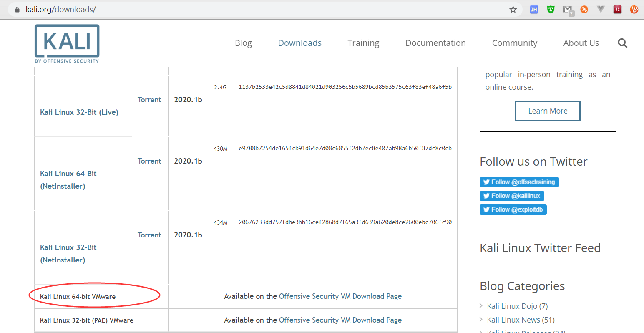Screen dimensions: 644x333
Task: Open Torrent link for 32-Bit (NetInstaller)
Action: pyautogui.click(x=149, y=235)
